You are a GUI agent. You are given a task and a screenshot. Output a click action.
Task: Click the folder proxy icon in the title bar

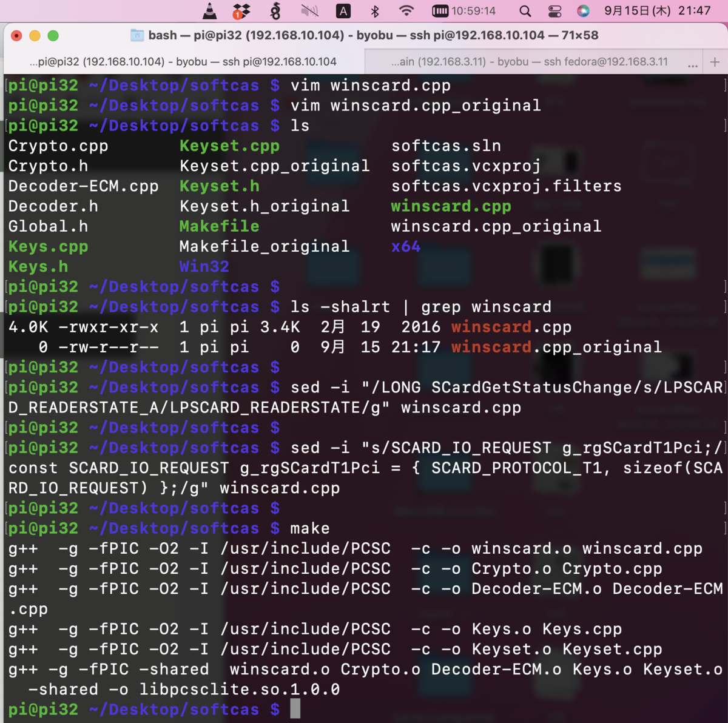click(x=136, y=35)
